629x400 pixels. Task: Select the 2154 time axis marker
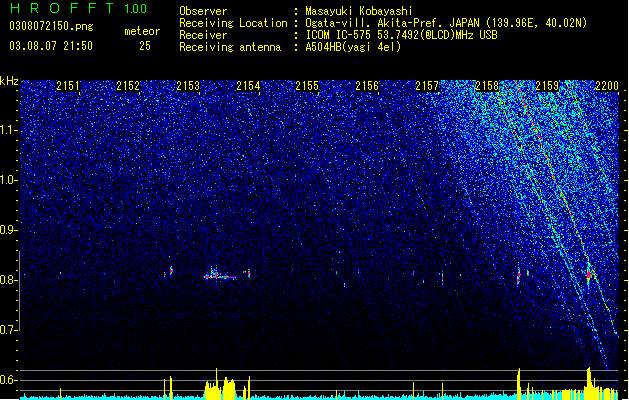(248, 86)
